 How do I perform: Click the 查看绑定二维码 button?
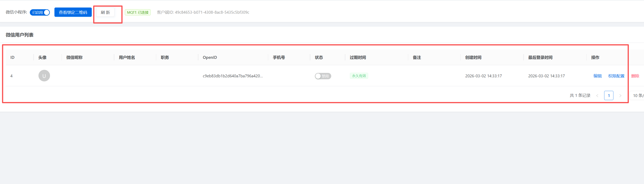pos(73,12)
